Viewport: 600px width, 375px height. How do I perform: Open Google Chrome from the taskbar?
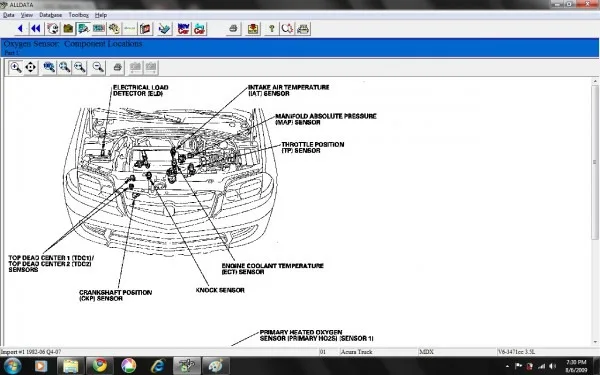pyautogui.click(x=100, y=366)
